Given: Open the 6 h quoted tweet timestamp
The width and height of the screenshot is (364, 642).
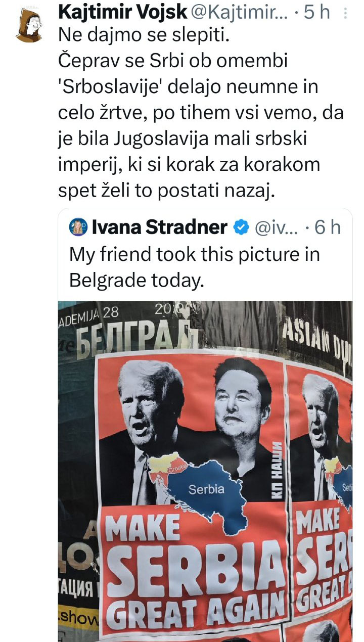Looking at the screenshot, I should (x=328, y=228).
